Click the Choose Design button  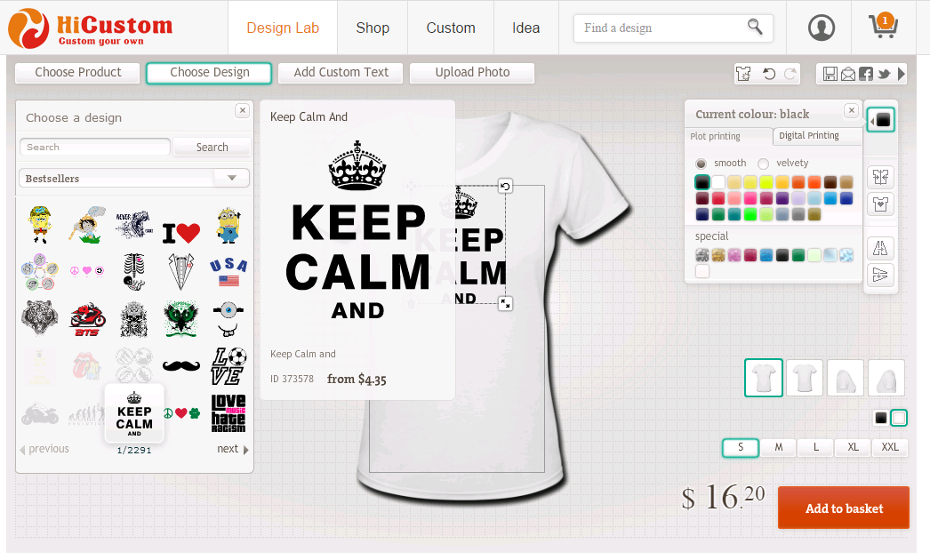[x=209, y=72]
